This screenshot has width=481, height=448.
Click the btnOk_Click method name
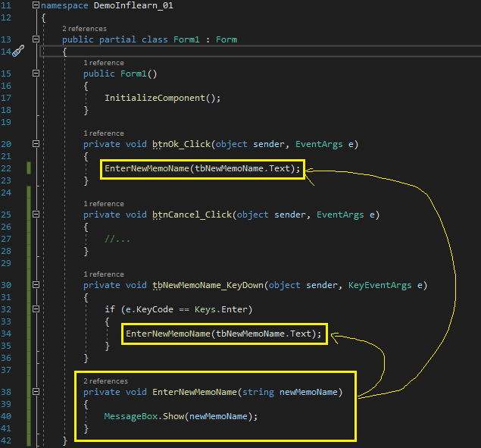(x=182, y=144)
